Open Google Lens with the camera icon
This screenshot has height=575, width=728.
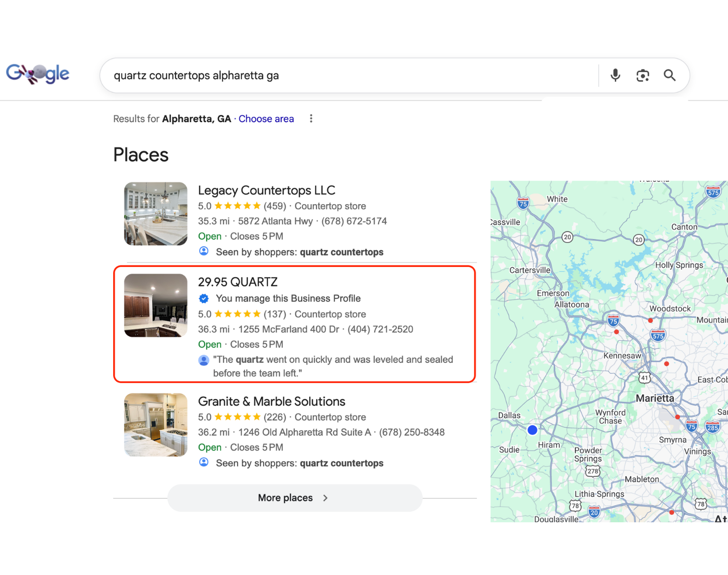click(642, 75)
